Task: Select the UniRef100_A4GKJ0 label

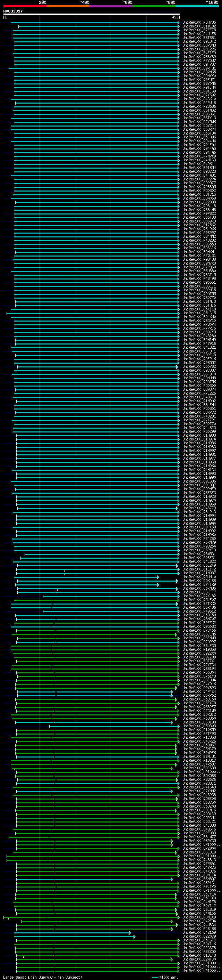Action: 199,99
